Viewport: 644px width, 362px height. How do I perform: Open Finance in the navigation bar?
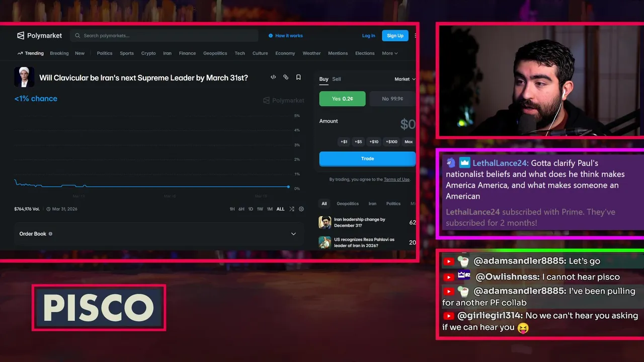(187, 53)
